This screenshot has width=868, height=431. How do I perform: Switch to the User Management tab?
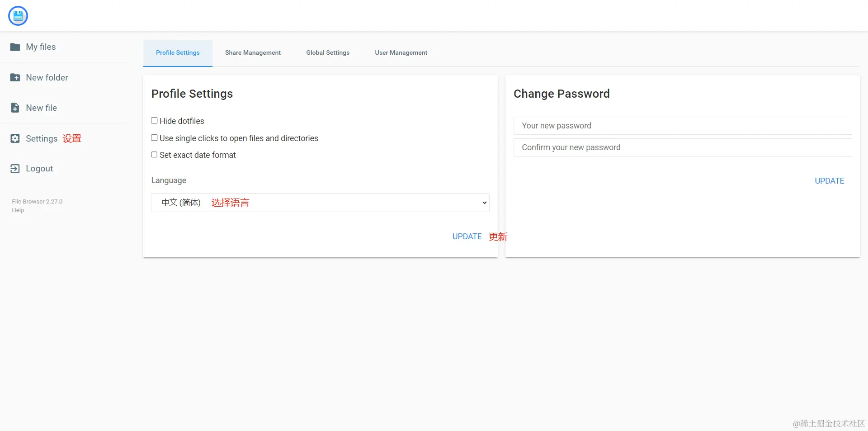point(401,53)
